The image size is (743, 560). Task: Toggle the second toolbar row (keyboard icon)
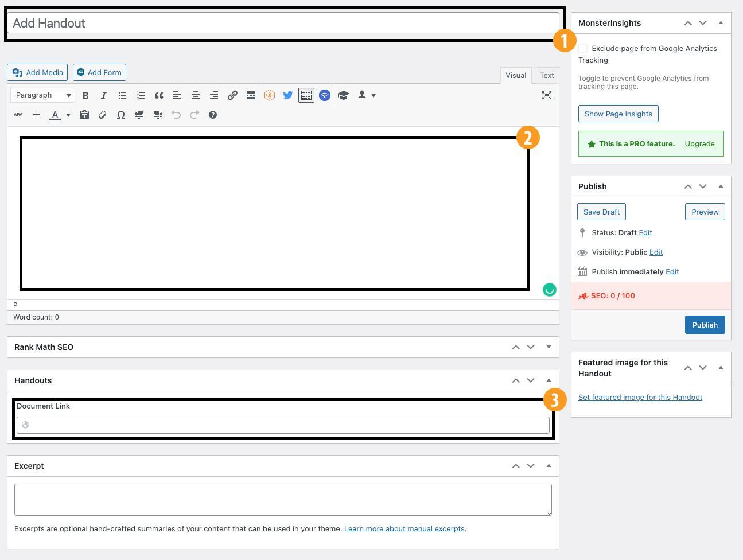[x=306, y=95]
